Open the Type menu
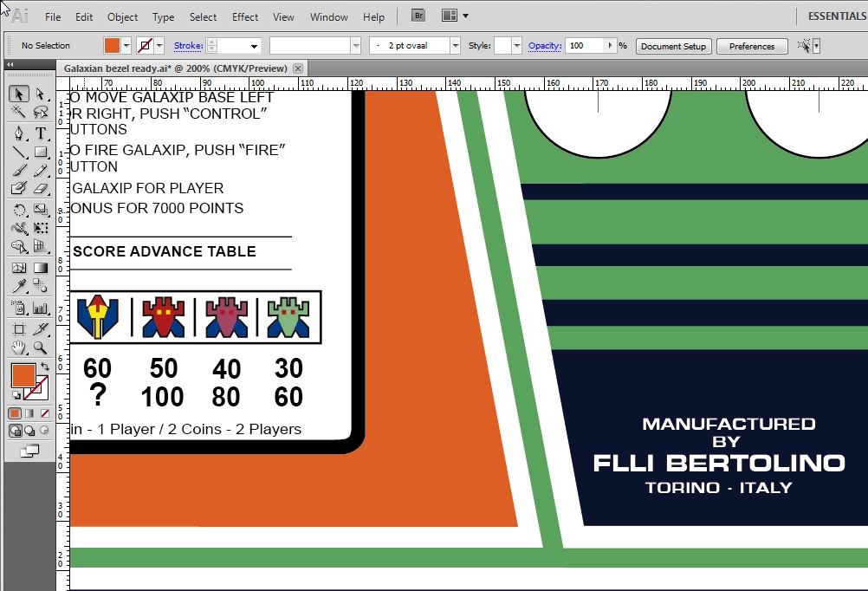The height and width of the screenshot is (591, 868). (x=164, y=17)
